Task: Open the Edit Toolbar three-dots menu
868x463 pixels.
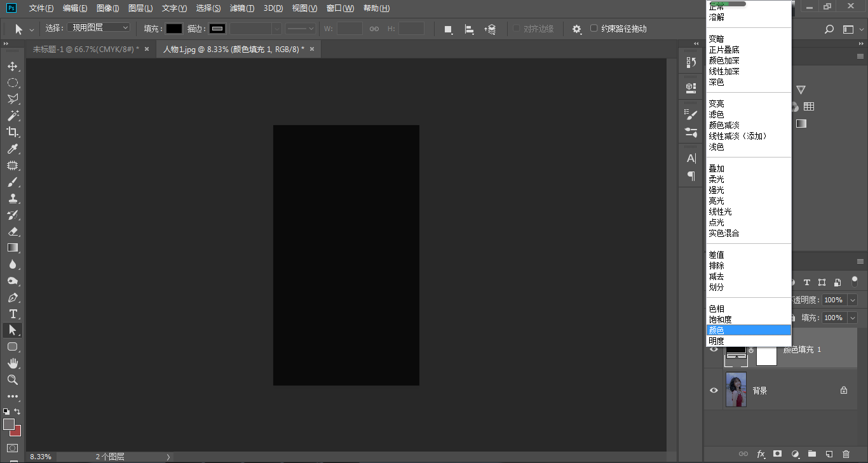Action: (x=13, y=396)
